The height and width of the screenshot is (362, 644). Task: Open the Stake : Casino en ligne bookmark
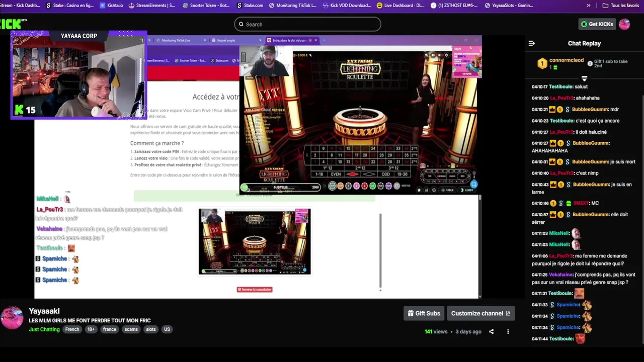pos(69,6)
